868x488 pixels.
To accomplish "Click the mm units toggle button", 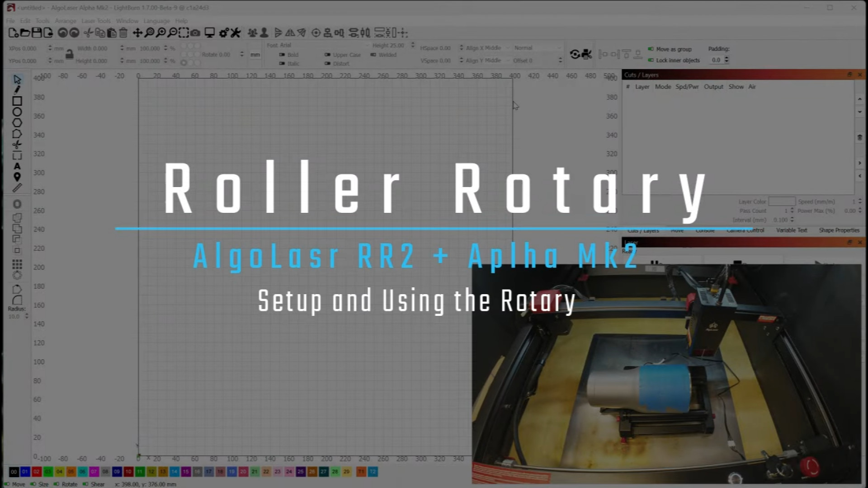I will 255,55.
